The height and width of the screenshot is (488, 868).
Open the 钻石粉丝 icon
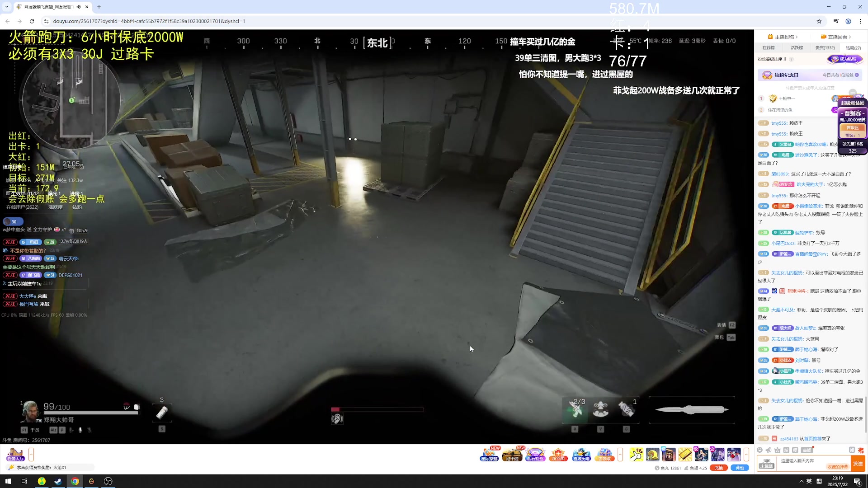(x=535, y=455)
